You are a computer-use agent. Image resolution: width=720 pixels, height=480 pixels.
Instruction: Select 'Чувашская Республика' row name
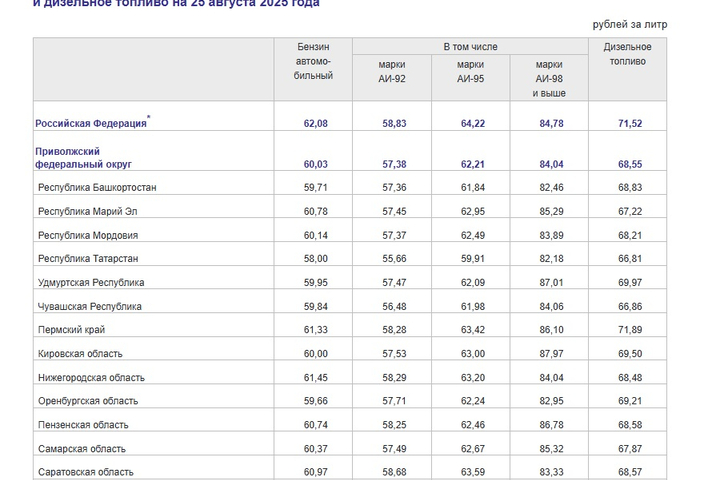click(x=90, y=306)
